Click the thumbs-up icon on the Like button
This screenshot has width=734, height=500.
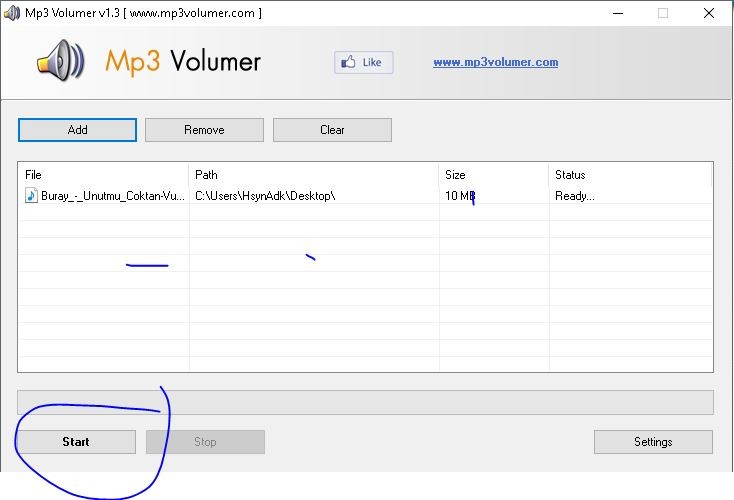tap(348, 62)
